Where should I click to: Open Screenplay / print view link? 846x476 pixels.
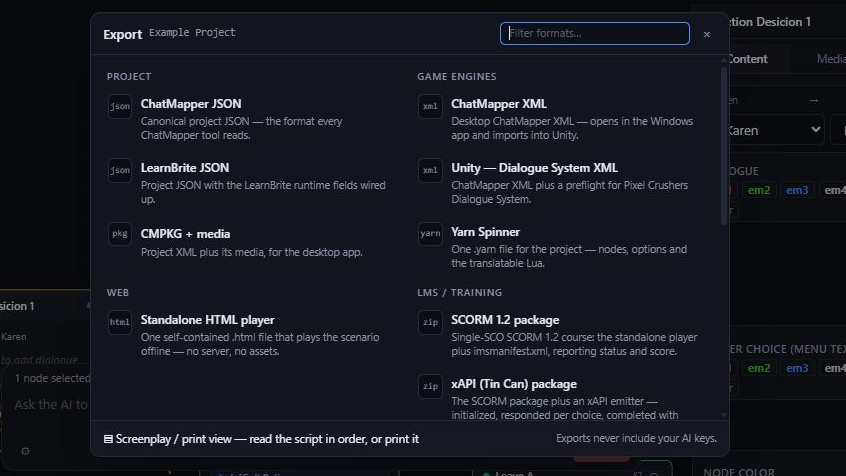pyautogui.click(x=261, y=439)
